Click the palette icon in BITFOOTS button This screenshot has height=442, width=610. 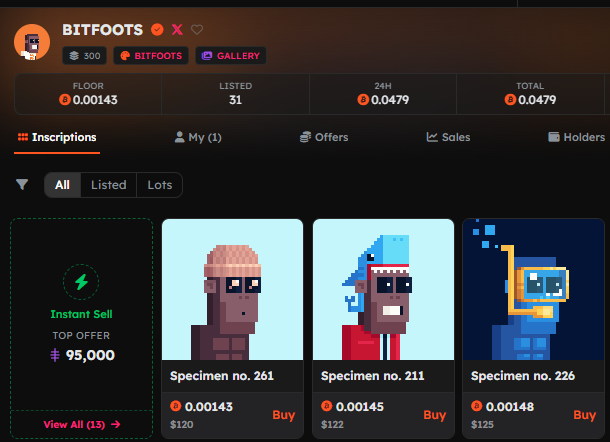tap(125, 56)
